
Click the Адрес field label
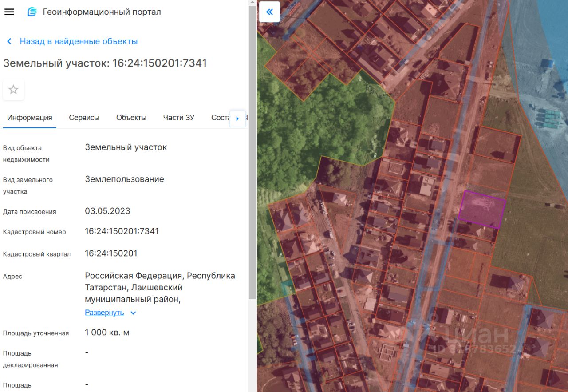pyautogui.click(x=12, y=276)
